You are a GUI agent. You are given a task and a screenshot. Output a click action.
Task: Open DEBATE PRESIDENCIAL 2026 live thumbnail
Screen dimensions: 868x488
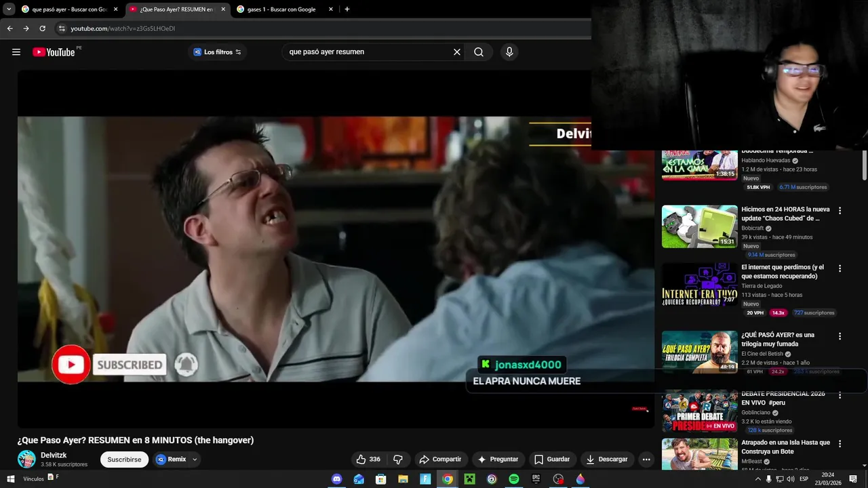click(x=699, y=411)
